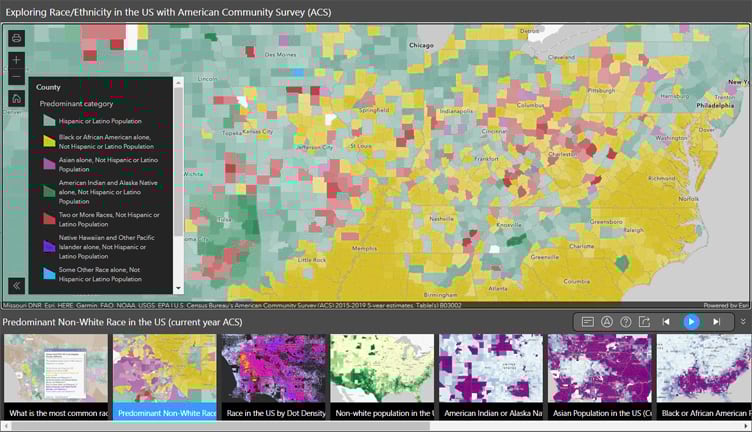This screenshot has width=752, height=432.
Task: Click the 'Atlanta' map label
Action: (498, 289)
